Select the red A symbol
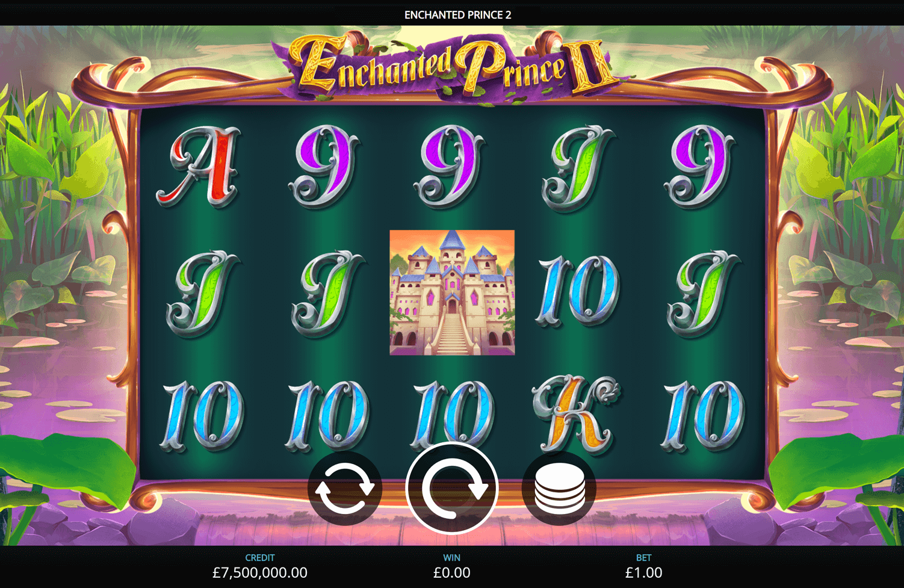Viewport: 904px width, 588px height. tap(200, 166)
